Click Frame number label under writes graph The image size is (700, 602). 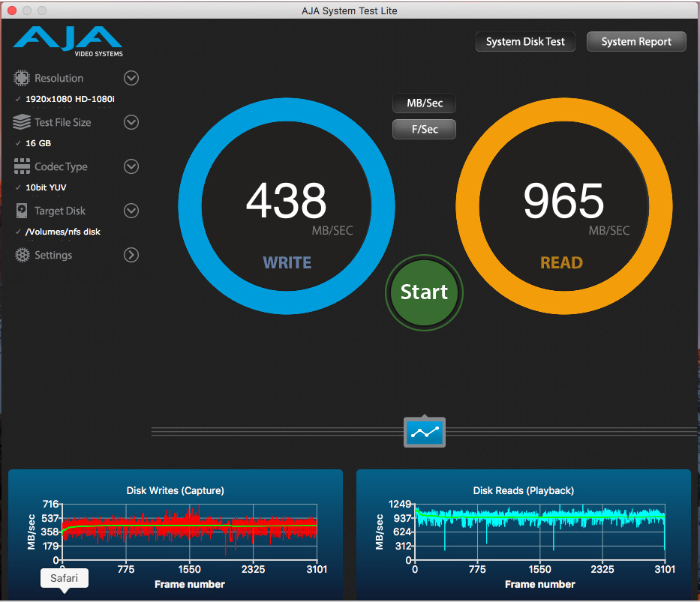pyautogui.click(x=190, y=584)
